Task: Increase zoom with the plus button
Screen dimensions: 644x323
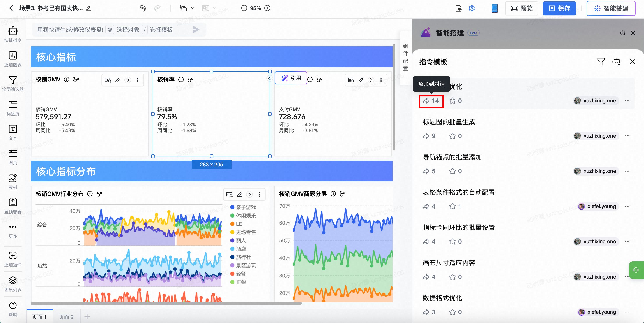Action: coord(267,8)
